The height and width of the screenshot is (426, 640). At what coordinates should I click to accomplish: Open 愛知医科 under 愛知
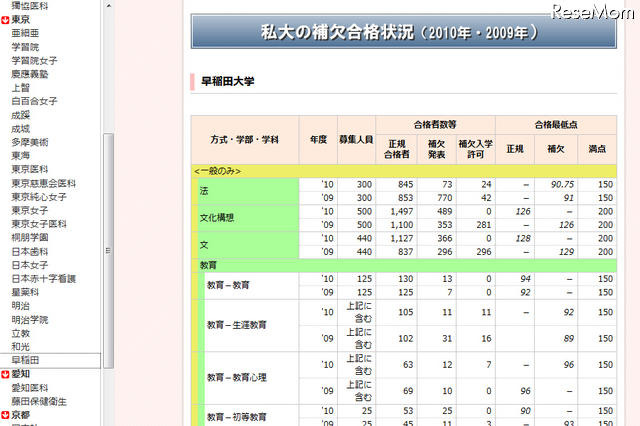coord(30,388)
